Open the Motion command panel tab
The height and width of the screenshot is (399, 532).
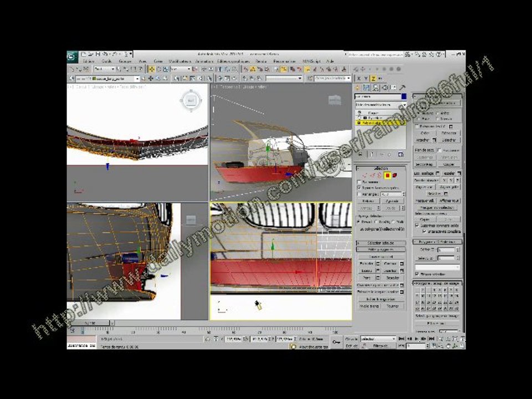click(385, 88)
